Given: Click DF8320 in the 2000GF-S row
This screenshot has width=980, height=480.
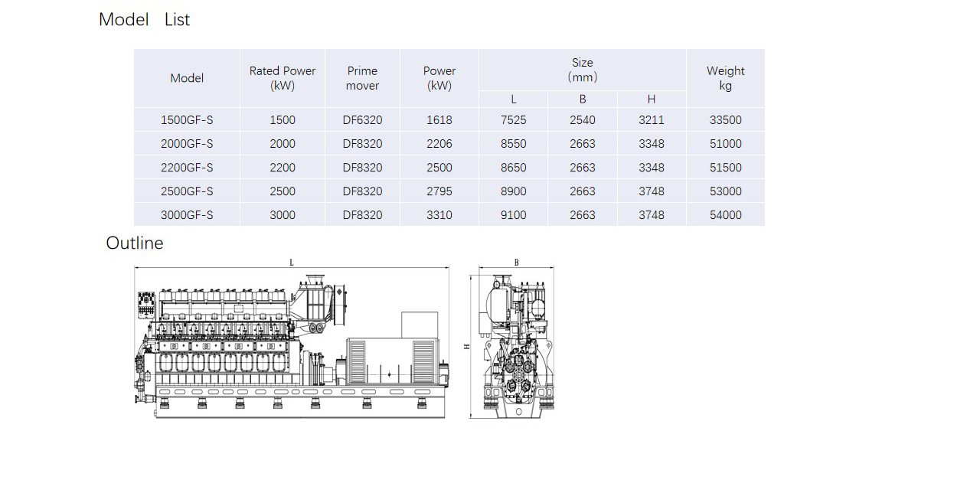Looking at the screenshot, I should coord(362,143).
